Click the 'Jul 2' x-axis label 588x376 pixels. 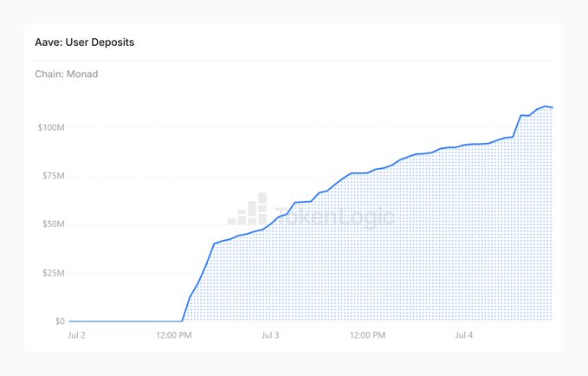76,335
